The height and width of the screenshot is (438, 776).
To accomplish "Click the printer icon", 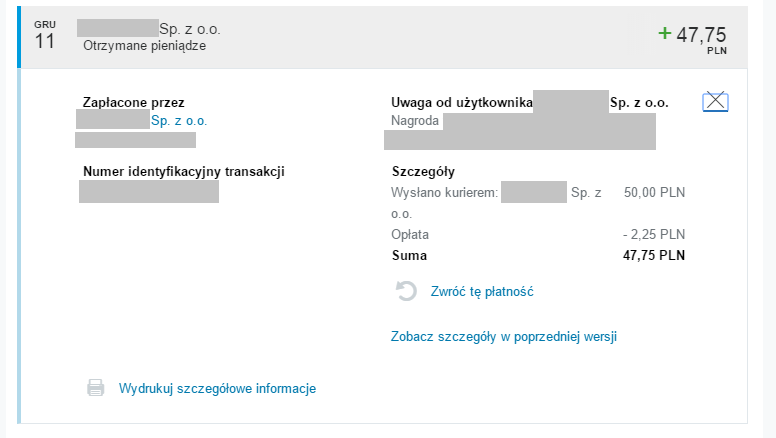I will pyautogui.click(x=95, y=388).
